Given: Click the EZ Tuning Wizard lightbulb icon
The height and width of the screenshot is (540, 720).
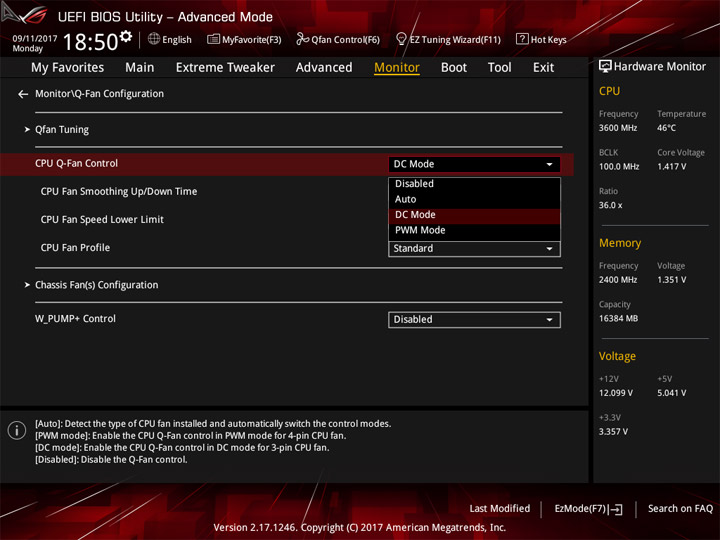Looking at the screenshot, I should coord(401,39).
